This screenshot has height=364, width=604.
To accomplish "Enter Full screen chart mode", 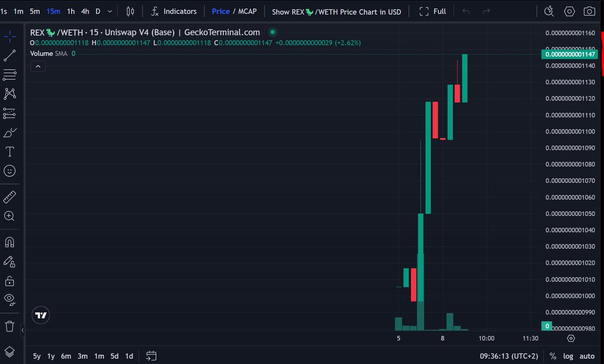I will [x=433, y=11].
